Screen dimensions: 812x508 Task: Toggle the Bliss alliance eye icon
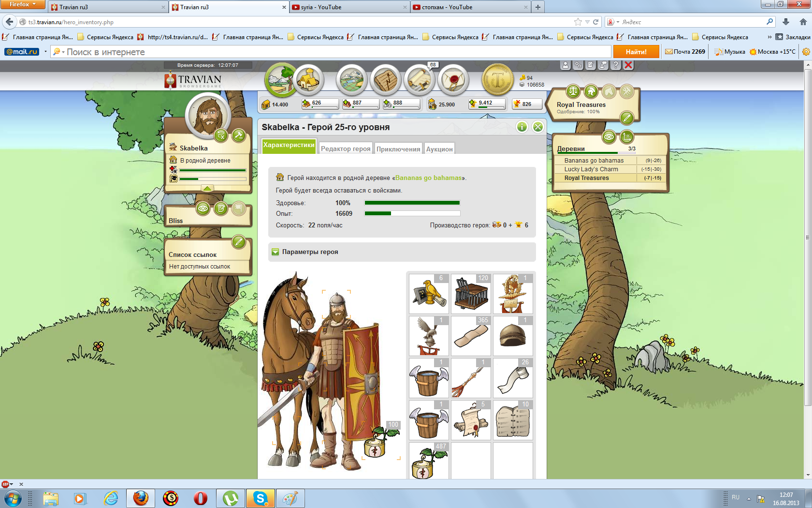point(203,209)
